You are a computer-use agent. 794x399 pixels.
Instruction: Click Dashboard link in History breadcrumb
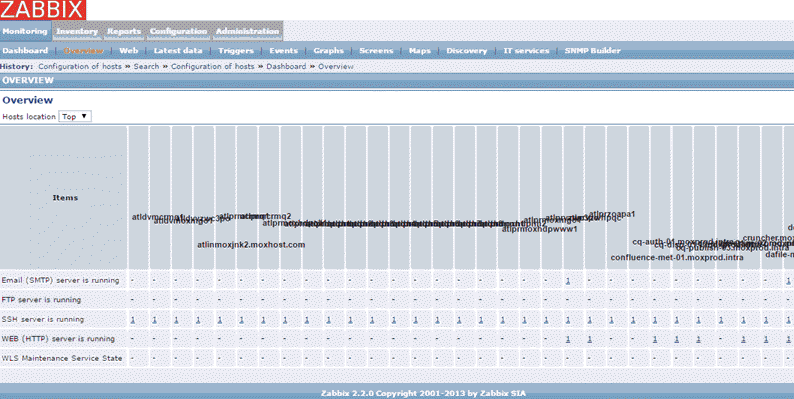pos(286,66)
